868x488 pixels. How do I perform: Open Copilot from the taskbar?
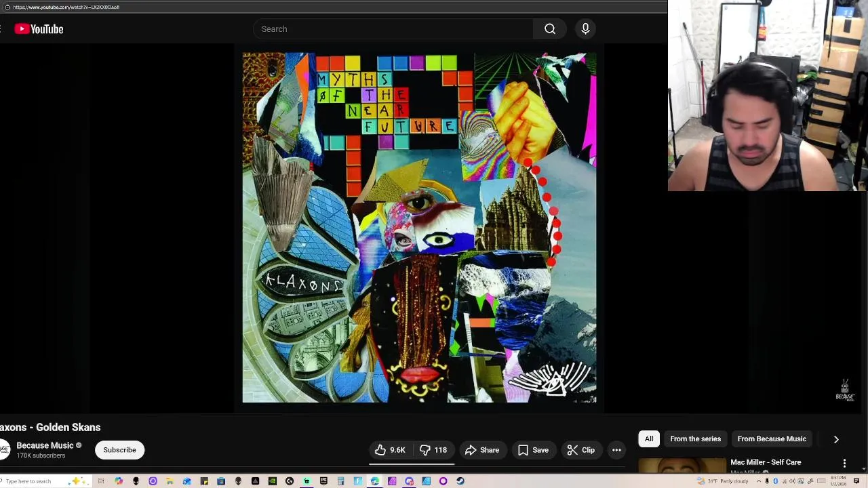pos(119,481)
